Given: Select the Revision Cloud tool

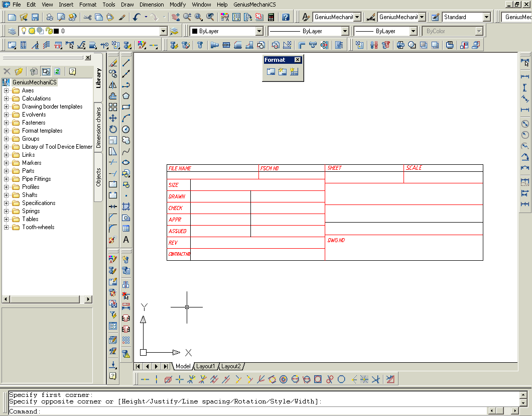Looking at the screenshot, I should pyautogui.click(x=126, y=140).
